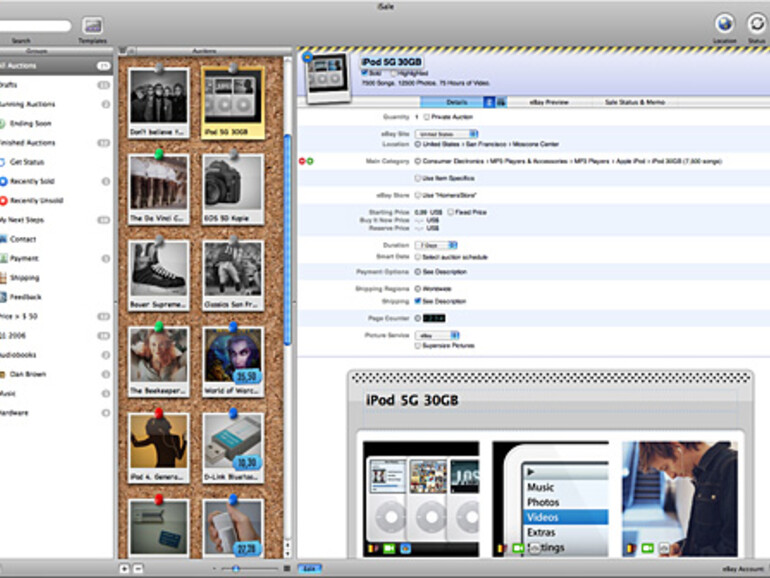The image size is (770, 578).
Task: Select the Audiobooks group
Action: 56,355
